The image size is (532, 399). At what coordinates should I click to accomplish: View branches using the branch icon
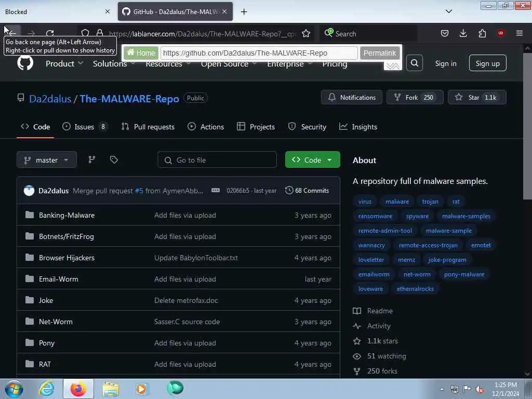pos(91,160)
